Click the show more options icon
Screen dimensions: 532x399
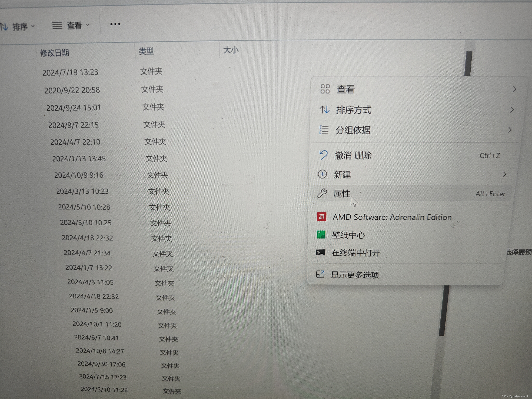(x=320, y=274)
